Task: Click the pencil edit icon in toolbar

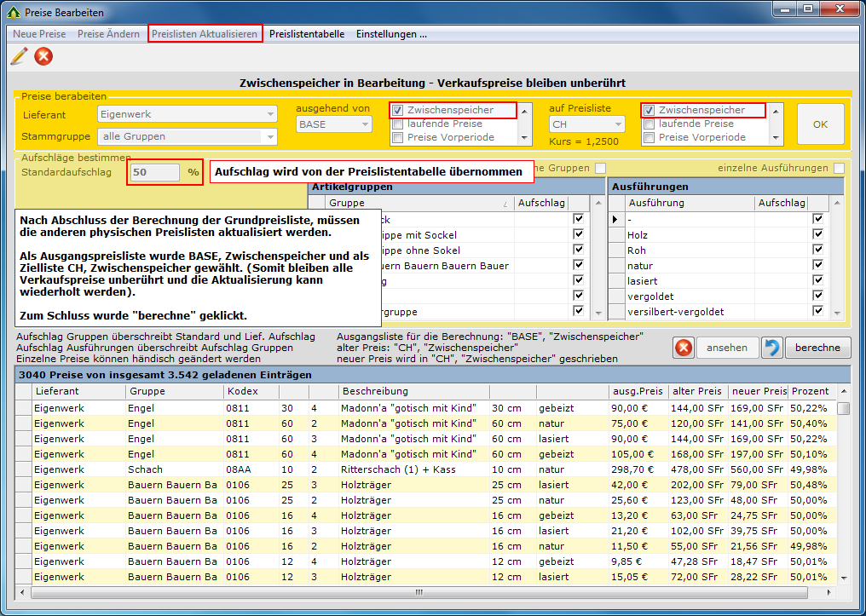Action: [19, 56]
